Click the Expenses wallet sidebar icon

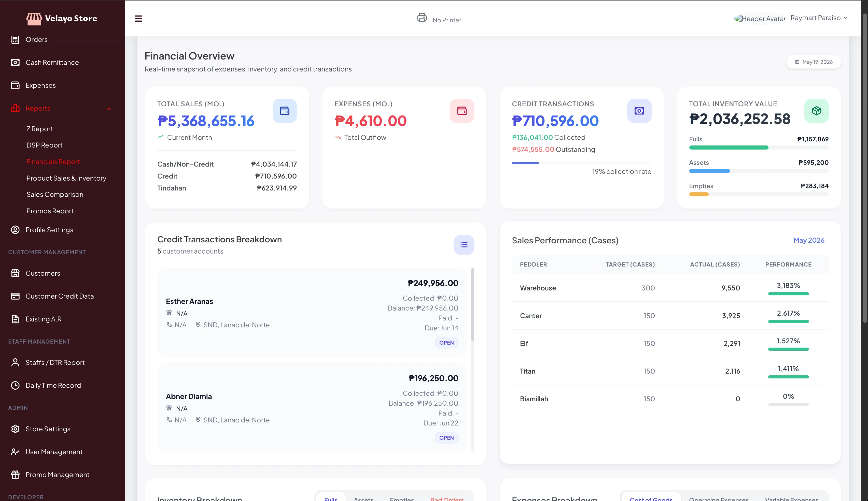(x=15, y=85)
